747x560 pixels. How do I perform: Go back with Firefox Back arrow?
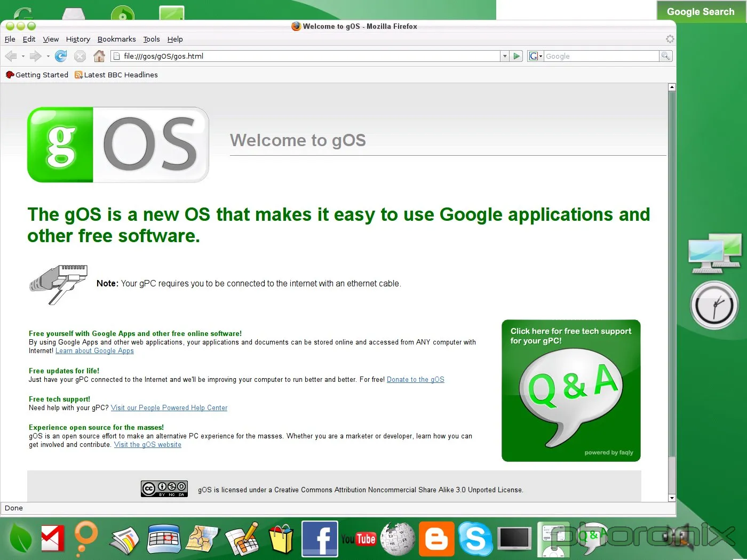[11, 56]
